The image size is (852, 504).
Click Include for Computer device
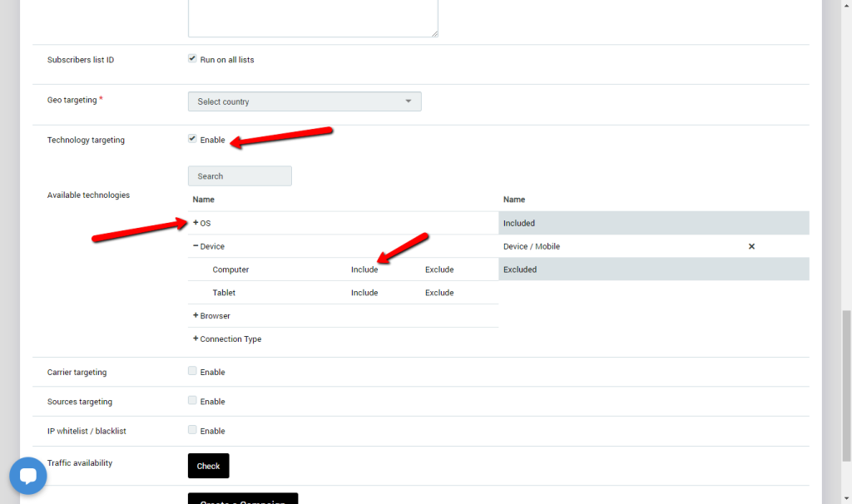coord(364,269)
